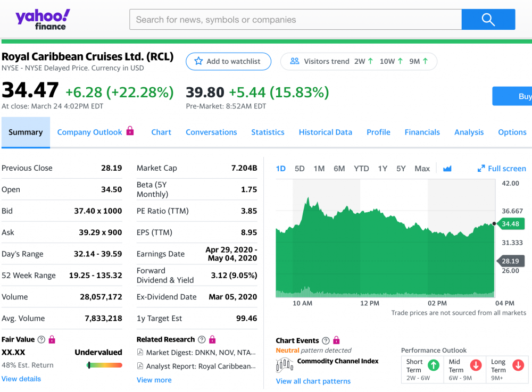Select the 5D chart range
This screenshot has height=392, width=532.
tap(300, 169)
